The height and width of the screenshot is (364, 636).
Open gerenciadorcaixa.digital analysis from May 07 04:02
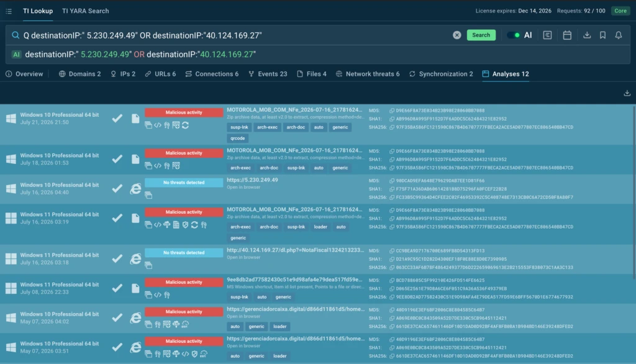pyautogui.click(x=296, y=309)
